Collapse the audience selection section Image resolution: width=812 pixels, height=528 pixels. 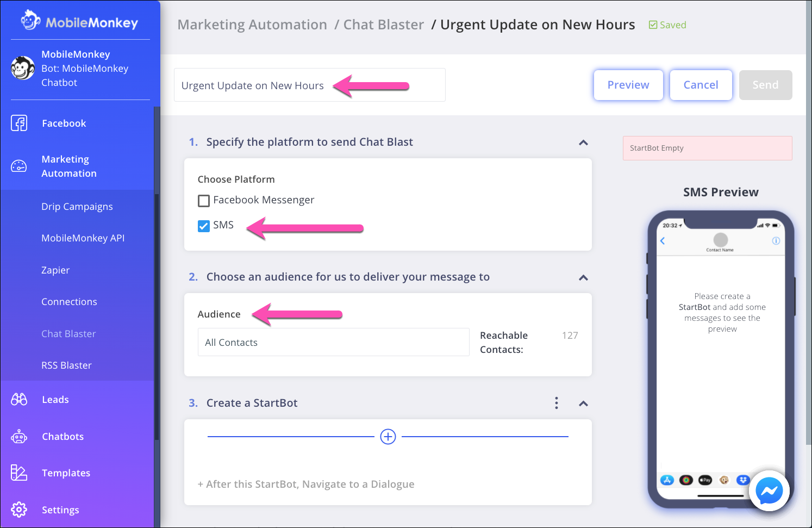[x=584, y=278]
